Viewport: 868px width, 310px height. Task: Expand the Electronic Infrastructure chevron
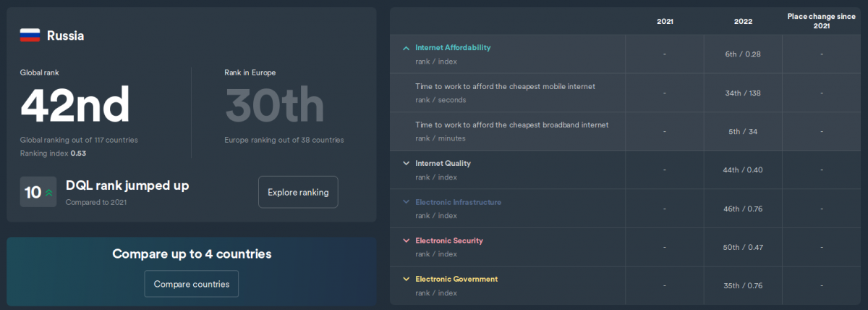(406, 203)
